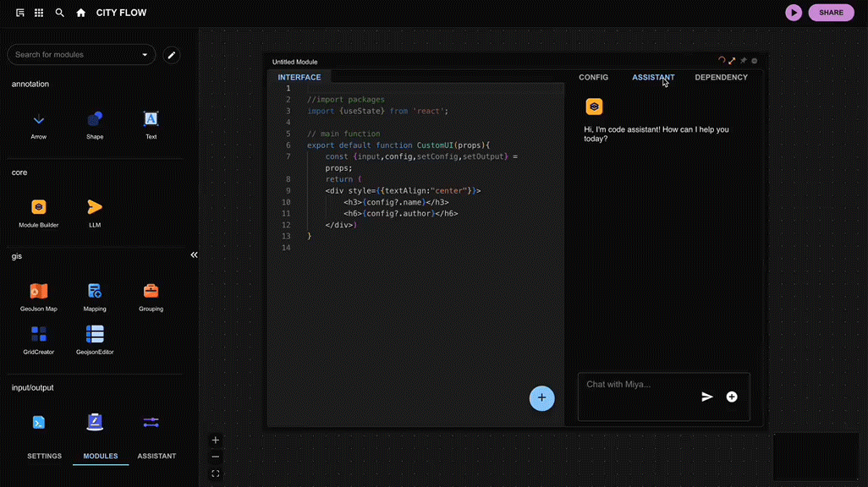Click the Untitled Module title
The width and height of the screenshot is (868, 487).
click(295, 62)
